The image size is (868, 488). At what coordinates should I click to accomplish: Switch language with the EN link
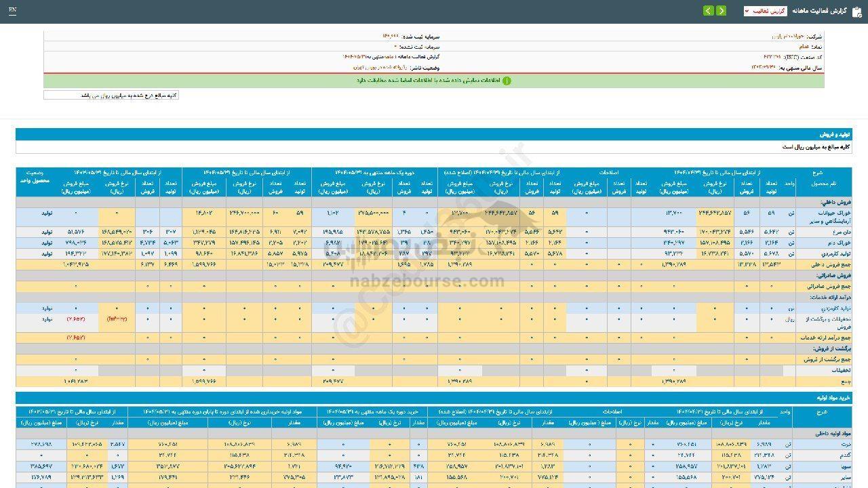click(x=13, y=11)
